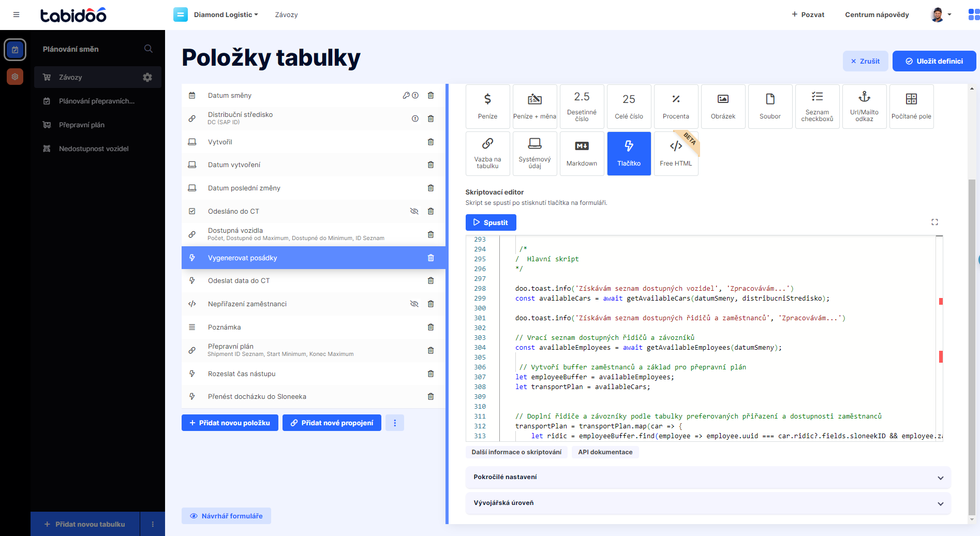Select the Peníze field type icon
This screenshot has width=980, height=536.
click(487, 106)
